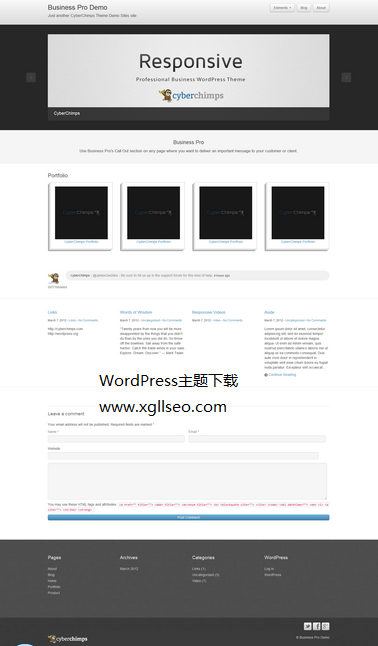378x646 pixels.
Task: Open the Blog link under footer Pages
Action: 51,575
